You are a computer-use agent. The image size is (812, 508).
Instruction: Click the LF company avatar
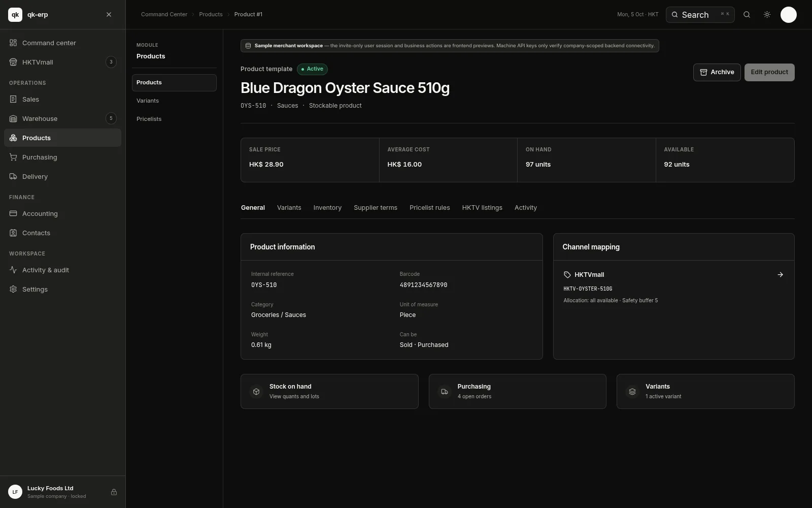pyautogui.click(x=15, y=492)
